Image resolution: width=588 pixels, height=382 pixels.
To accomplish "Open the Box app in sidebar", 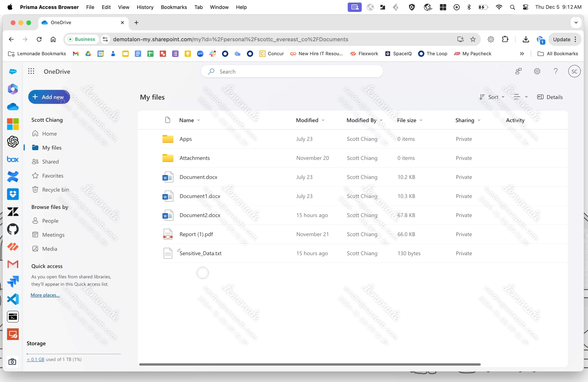I will [x=13, y=159].
